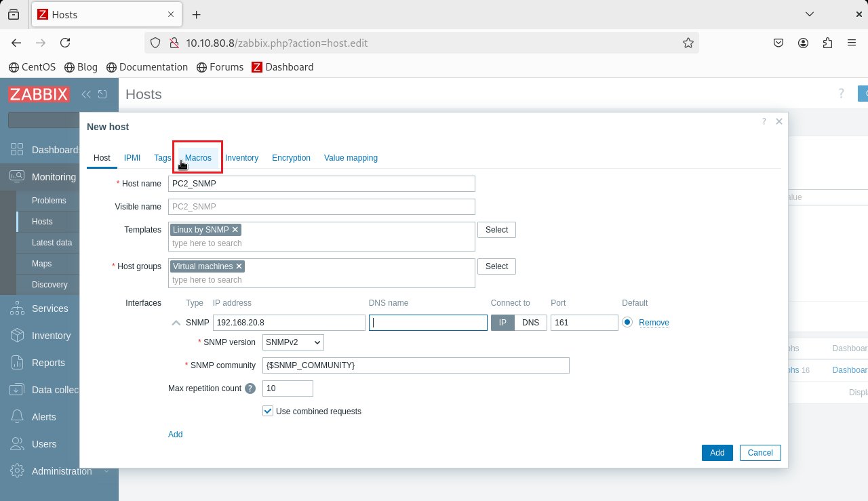Image resolution: width=868 pixels, height=501 pixels.
Task: Remove Virtual machines host group tag
Action: pos(239,266)
